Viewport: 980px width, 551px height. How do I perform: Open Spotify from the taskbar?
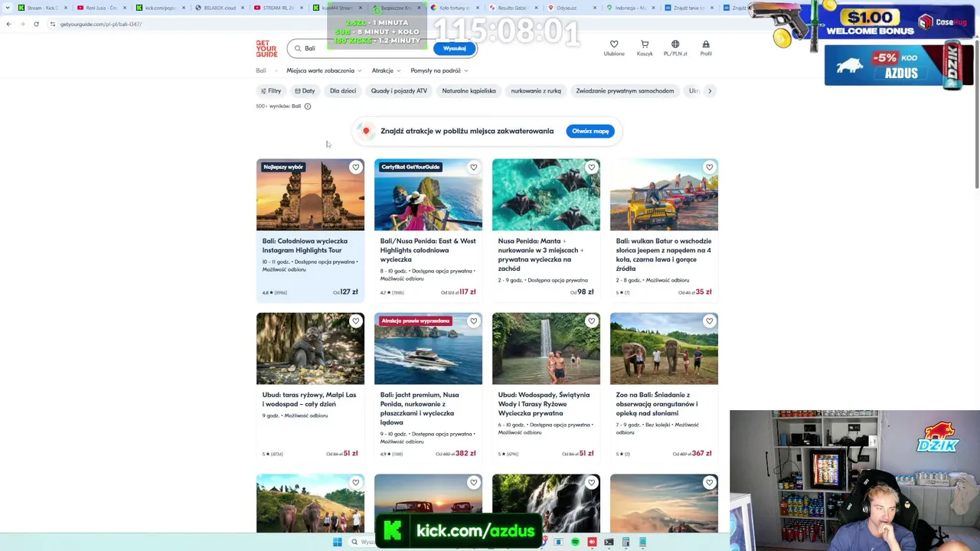575,542
